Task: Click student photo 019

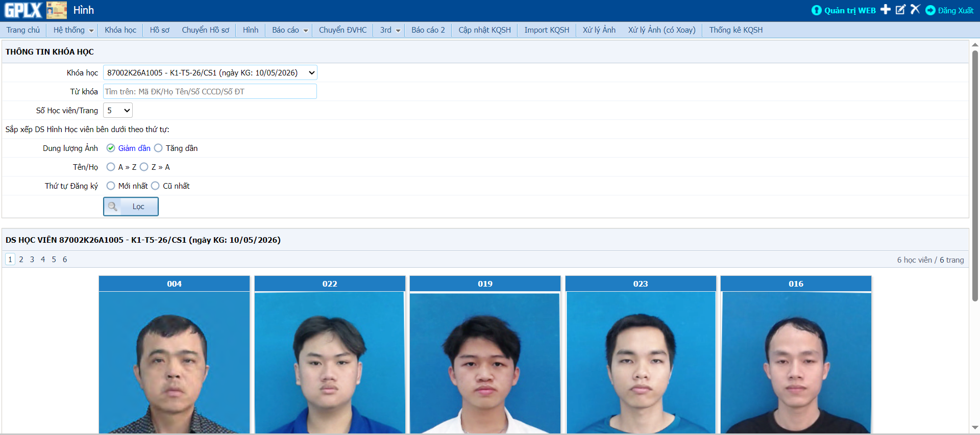Action: (x=485, y=363)
